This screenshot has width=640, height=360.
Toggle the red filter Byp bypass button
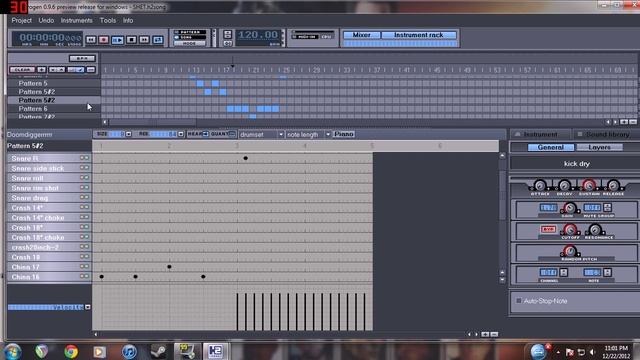pos(548,229)
